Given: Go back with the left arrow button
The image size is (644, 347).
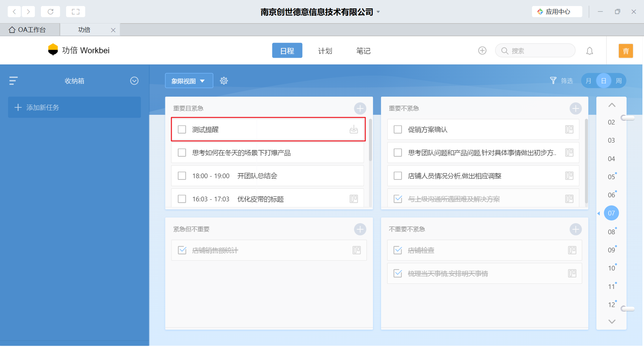Looking at the screenshot, I should [14, 12].
